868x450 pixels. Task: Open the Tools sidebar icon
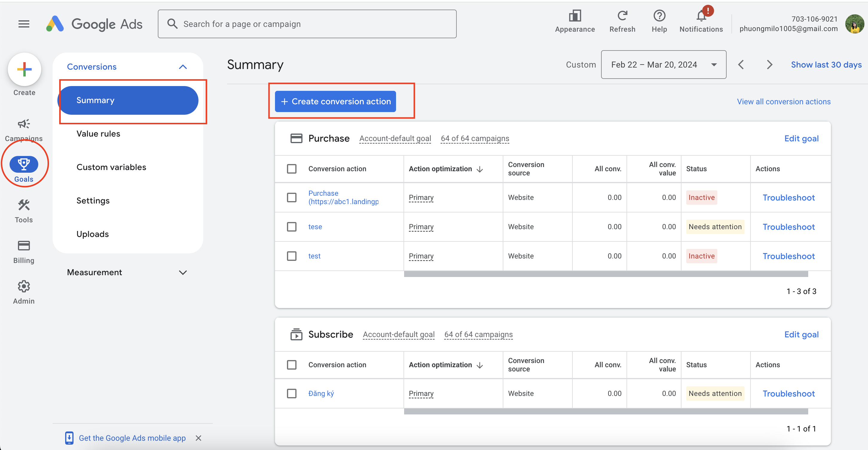24,205
